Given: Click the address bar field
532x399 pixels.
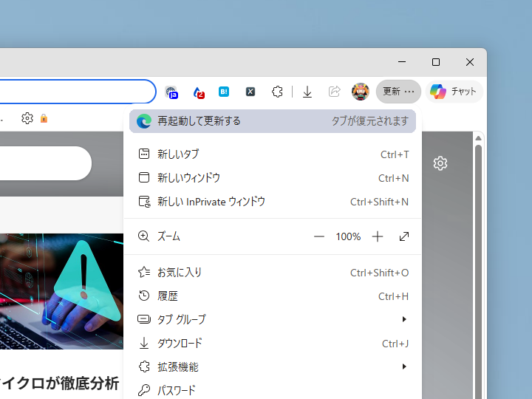Looking at the screenshot, I should (78, 92).
